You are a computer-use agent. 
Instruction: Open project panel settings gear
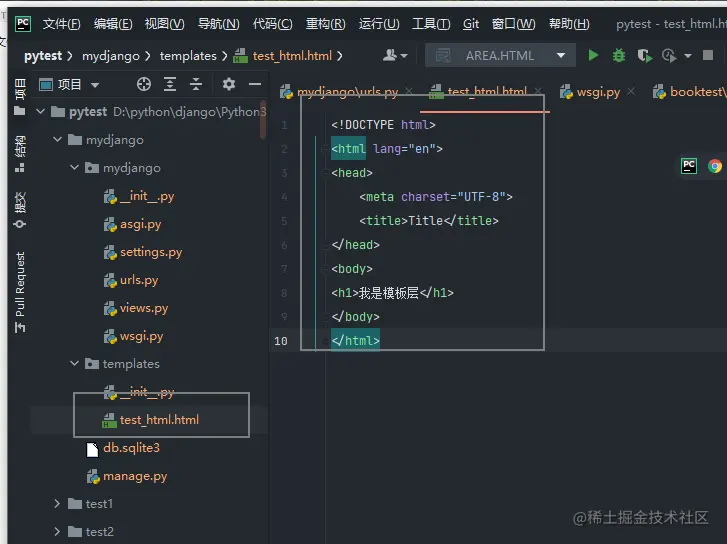tap(229, 84)
